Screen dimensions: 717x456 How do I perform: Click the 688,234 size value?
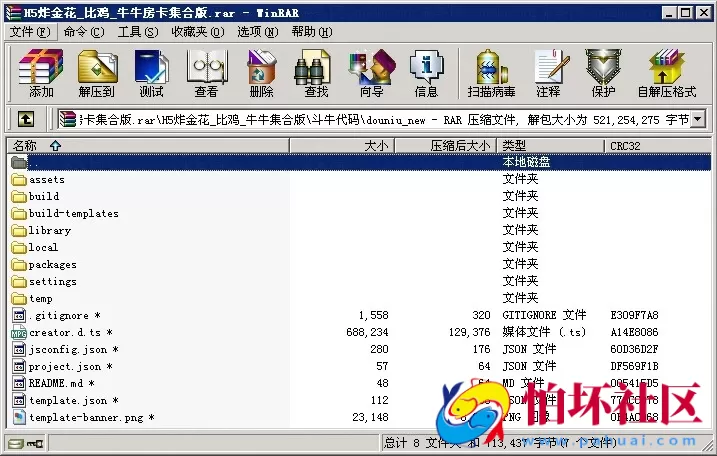[x=367, y=332]
